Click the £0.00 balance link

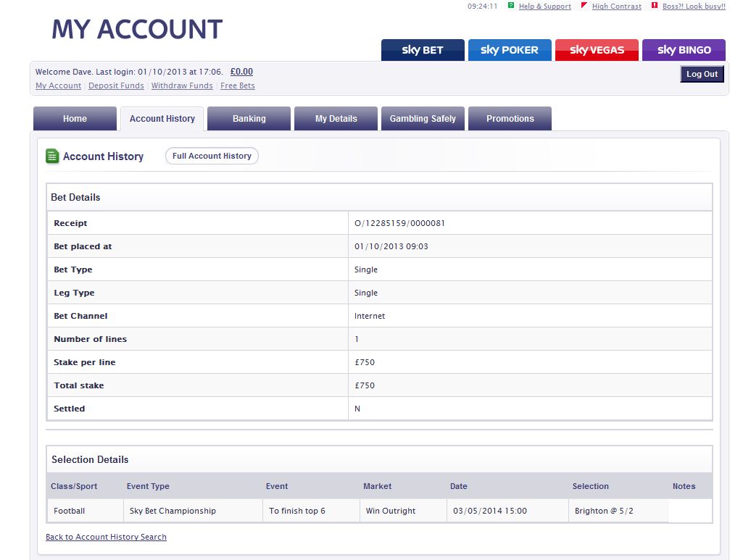click(241, 72)
